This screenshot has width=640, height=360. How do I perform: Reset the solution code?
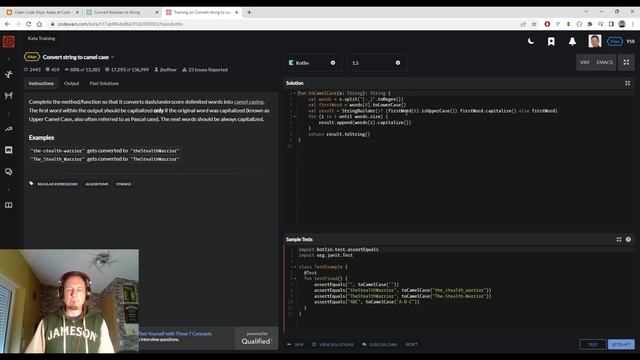click(411, 344)
